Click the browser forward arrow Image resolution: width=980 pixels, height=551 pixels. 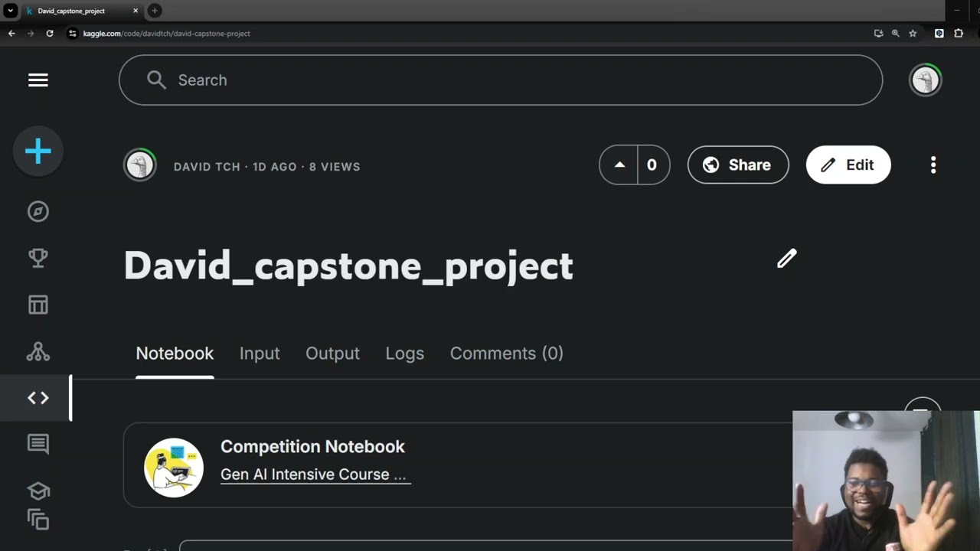(31, 34)
